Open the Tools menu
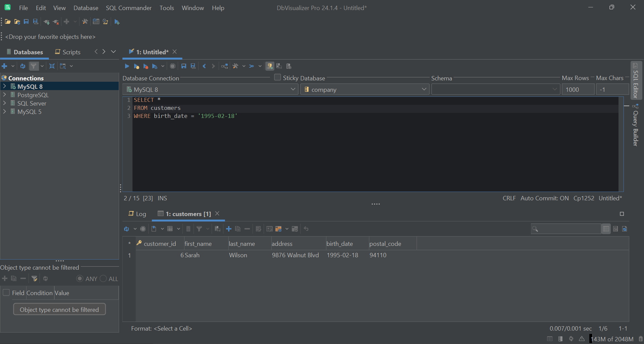644x344 pixels. (x=167, y=8)
